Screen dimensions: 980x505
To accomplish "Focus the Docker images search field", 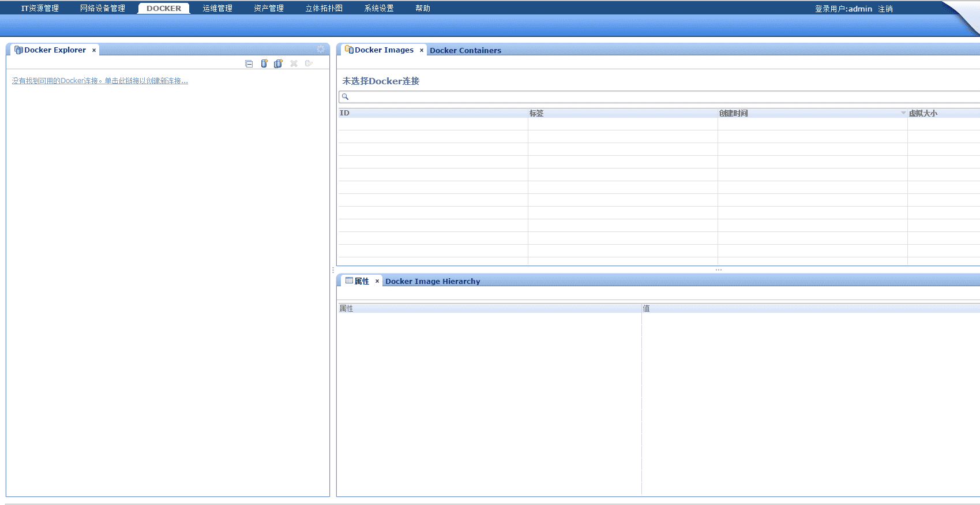I will point(659,97).
